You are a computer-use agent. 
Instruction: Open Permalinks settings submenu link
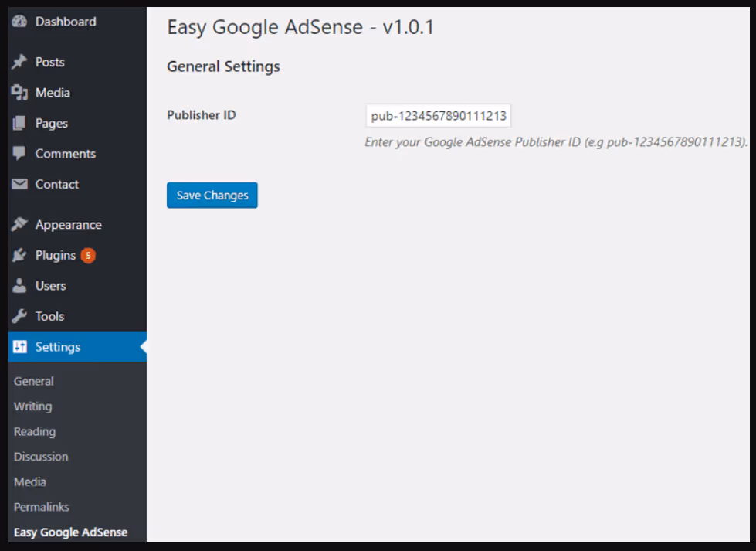(42, 507)
